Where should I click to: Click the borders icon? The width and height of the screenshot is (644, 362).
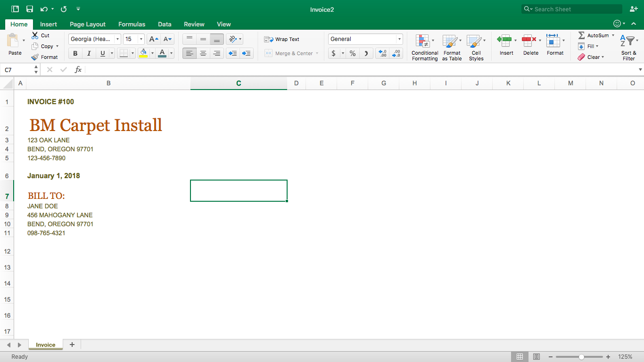tap(124, 53)
